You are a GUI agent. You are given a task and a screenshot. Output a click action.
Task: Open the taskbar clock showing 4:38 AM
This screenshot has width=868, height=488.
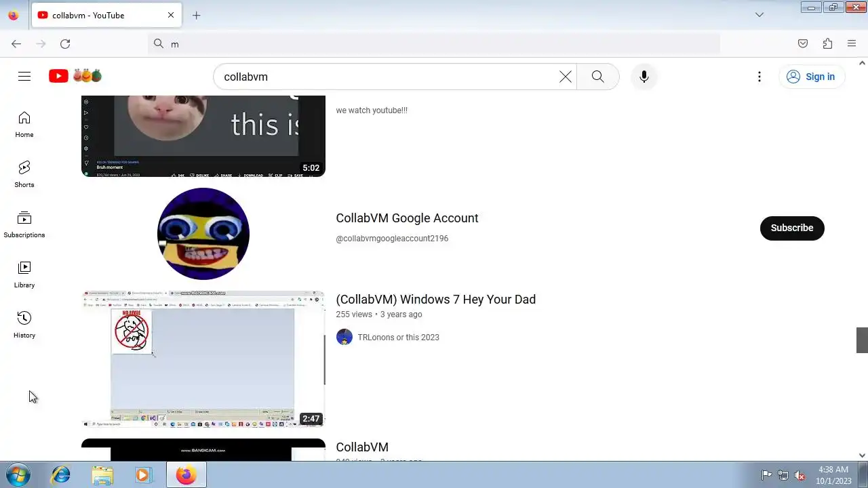pos(833,475)
